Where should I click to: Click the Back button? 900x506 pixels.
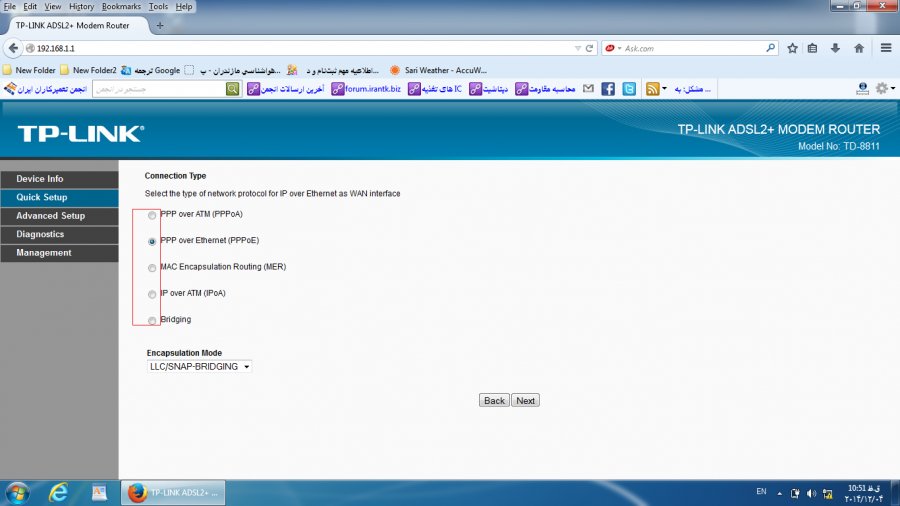point(494,400)
